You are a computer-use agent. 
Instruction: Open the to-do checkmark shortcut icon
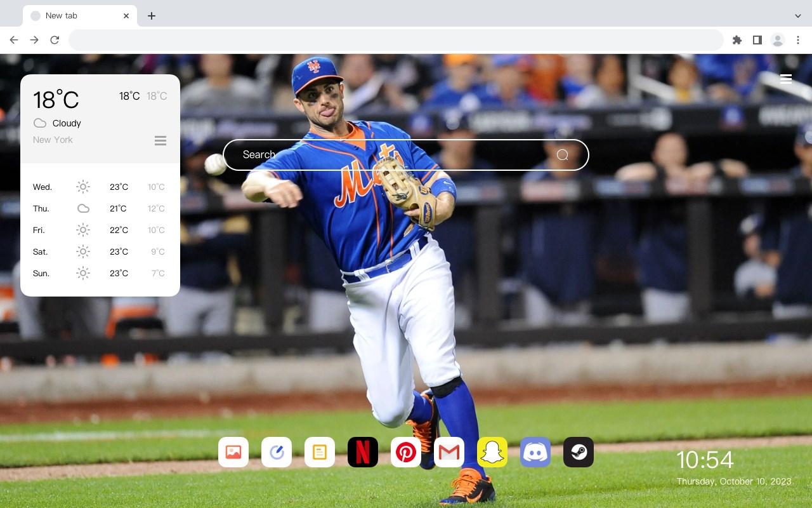[x=277, y=452]
